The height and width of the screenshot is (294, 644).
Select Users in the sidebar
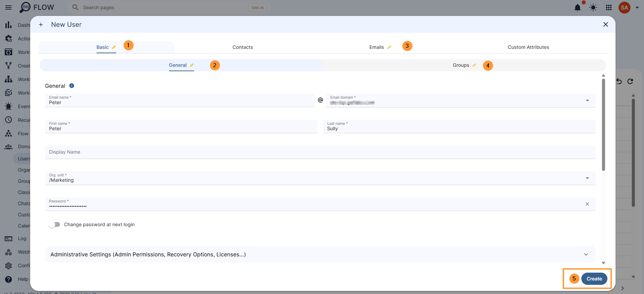(24, 159)
